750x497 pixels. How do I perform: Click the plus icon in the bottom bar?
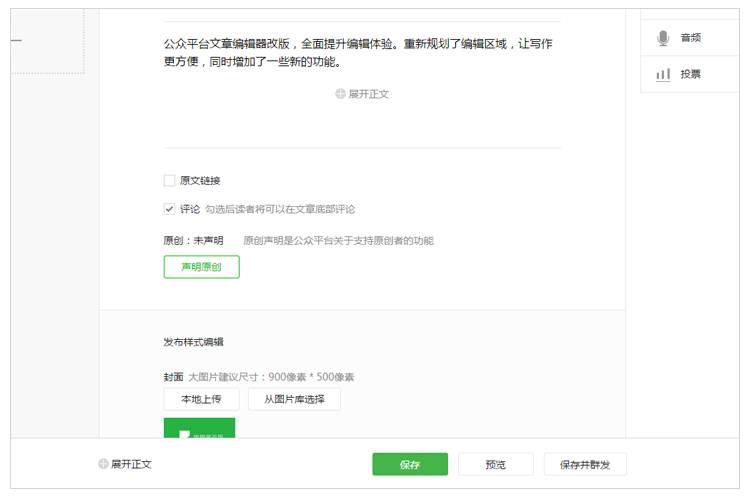[x=103, y=464]
